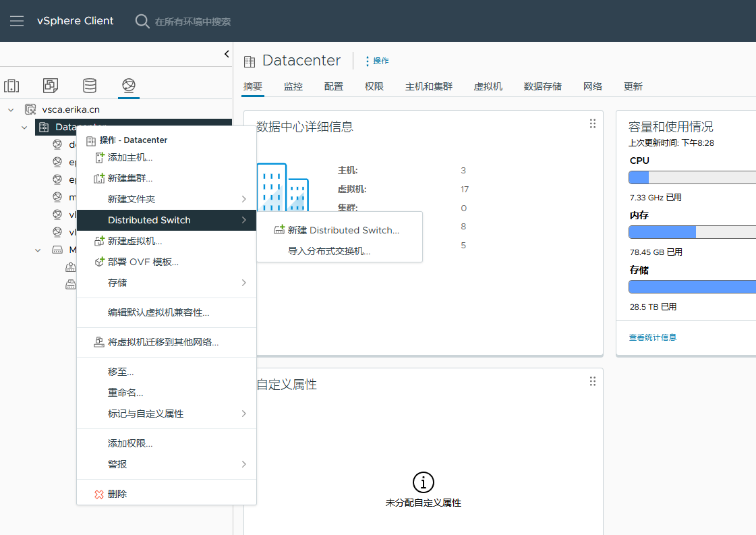
Task: Click New Distributed Switch (新建 Distributed Switch) option
Action: [x=339, y=230]
